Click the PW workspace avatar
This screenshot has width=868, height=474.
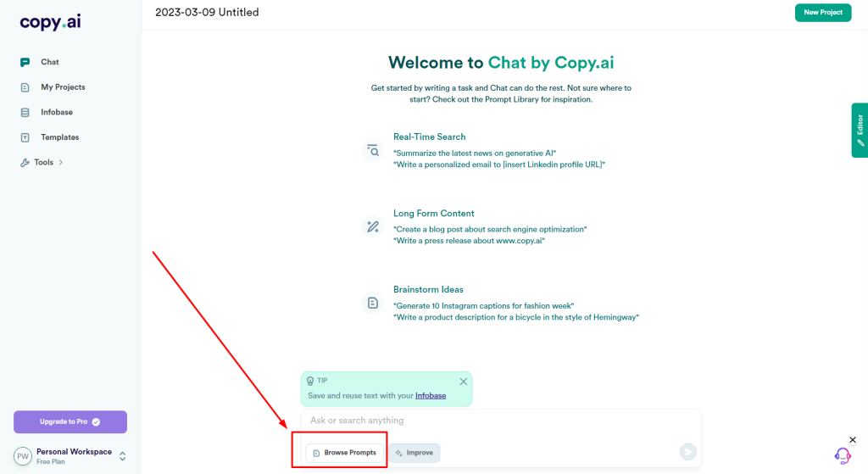[23, 456]
